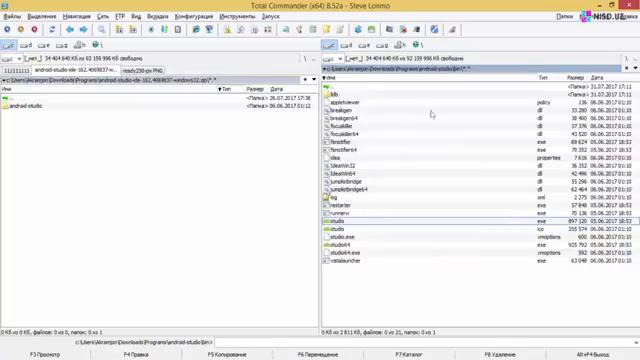Sort left panel by Тип column
Viewport: 640px width, 360px height.
coord(226,89)
